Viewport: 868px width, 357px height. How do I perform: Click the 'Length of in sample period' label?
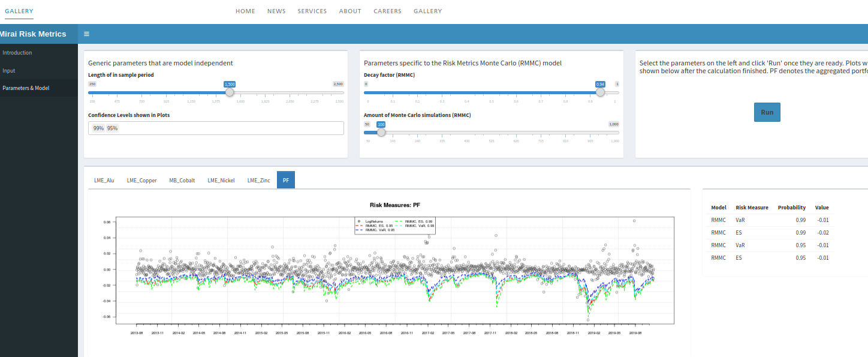pos(120,75)
